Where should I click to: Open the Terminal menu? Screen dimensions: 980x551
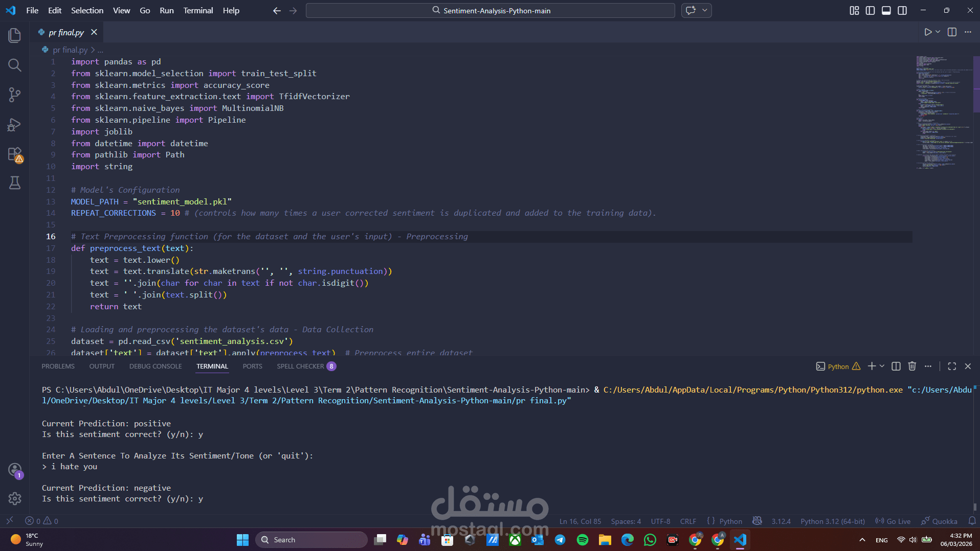coord(198,10)
